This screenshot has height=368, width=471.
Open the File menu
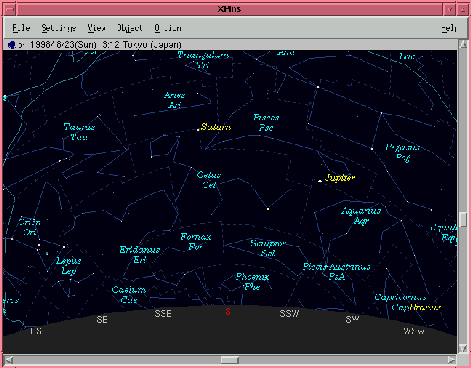point(21,28)
